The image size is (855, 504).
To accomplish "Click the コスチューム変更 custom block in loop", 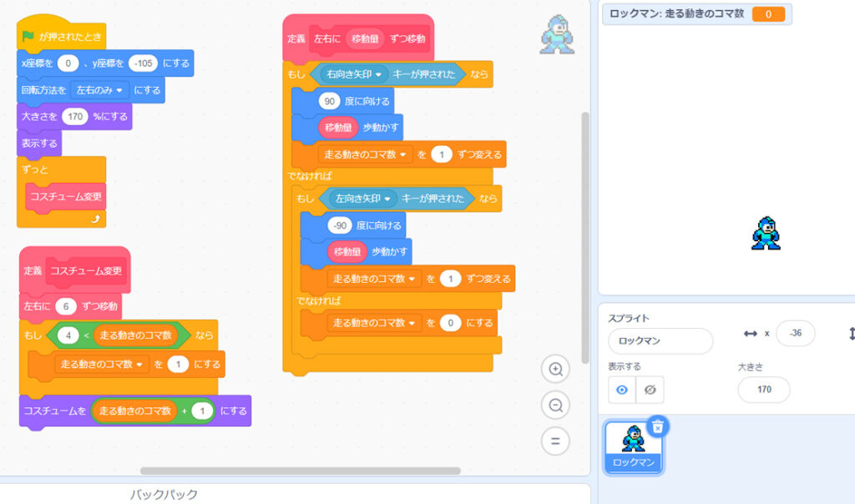I will [x=65, y=197].
